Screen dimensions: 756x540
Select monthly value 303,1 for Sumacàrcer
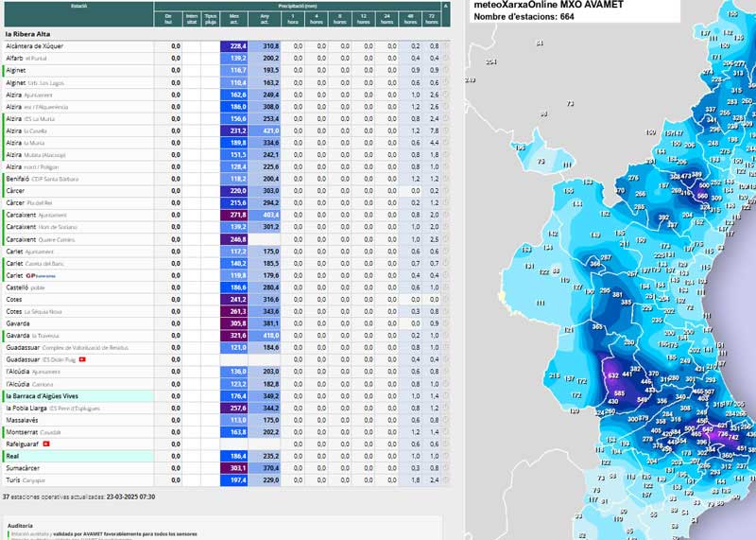[234, 468]
